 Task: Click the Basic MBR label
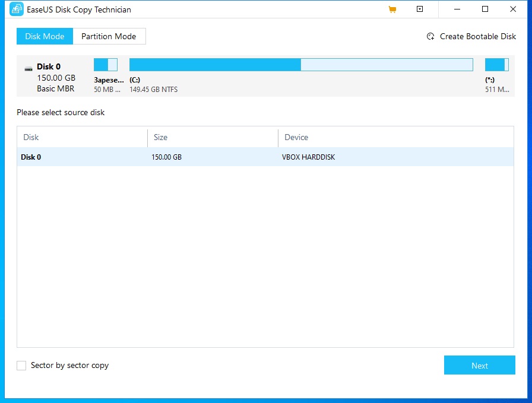[56, 88]
